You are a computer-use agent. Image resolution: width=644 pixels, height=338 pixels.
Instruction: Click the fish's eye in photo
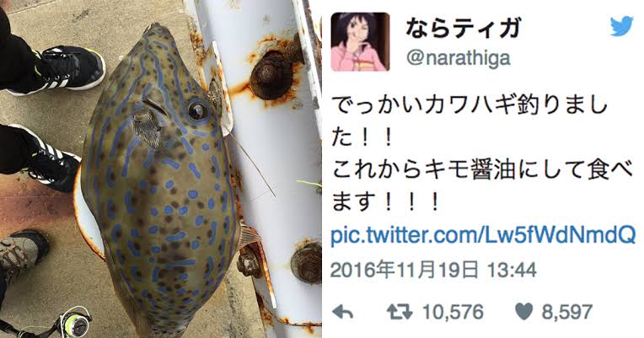(197, 110)
